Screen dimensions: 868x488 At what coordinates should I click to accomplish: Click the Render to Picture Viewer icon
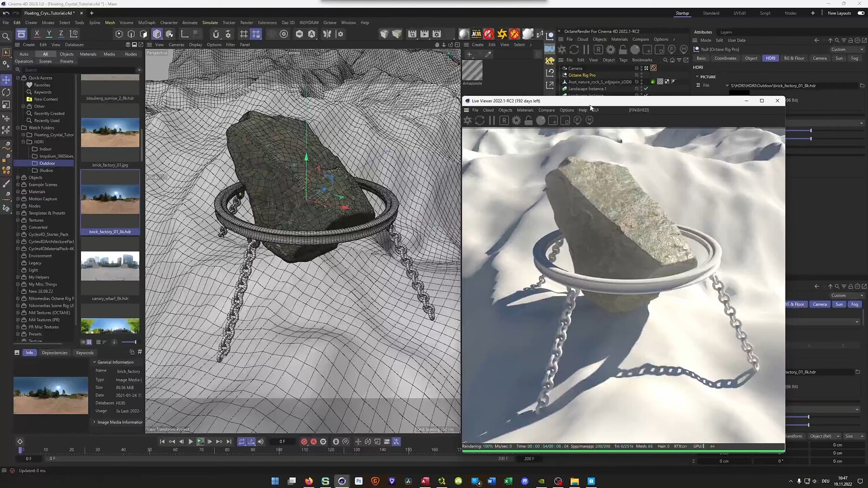tap(424, 34)
